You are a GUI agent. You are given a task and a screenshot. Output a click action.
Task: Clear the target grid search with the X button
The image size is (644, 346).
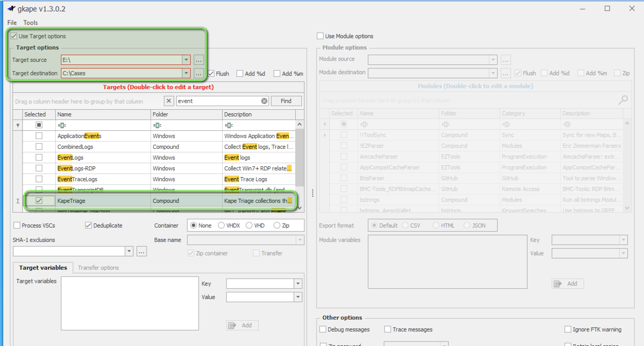point(169,101)
